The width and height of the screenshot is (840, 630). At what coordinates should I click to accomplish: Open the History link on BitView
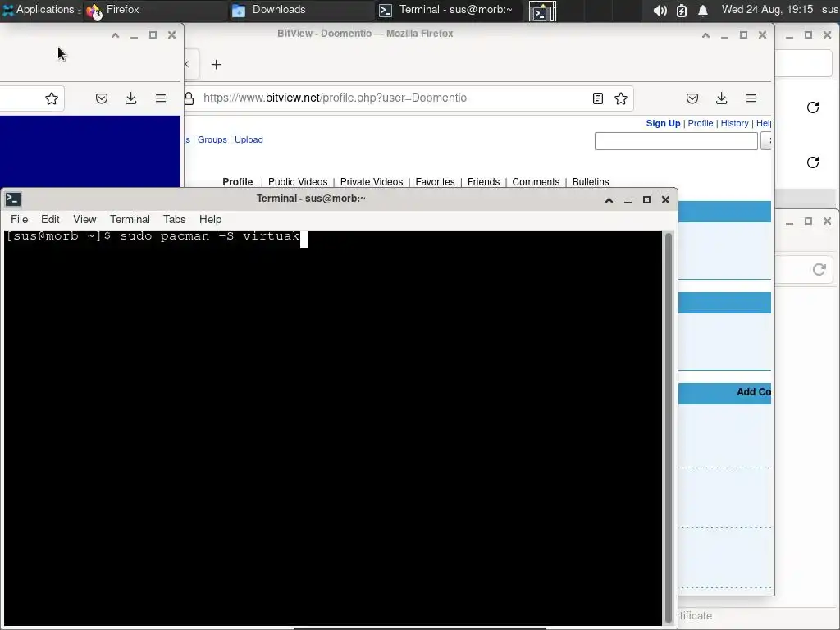tap(734, 123)
